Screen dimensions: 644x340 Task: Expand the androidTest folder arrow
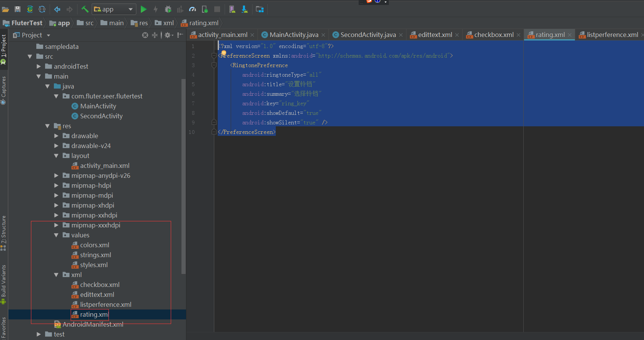[x=39, y=66]
